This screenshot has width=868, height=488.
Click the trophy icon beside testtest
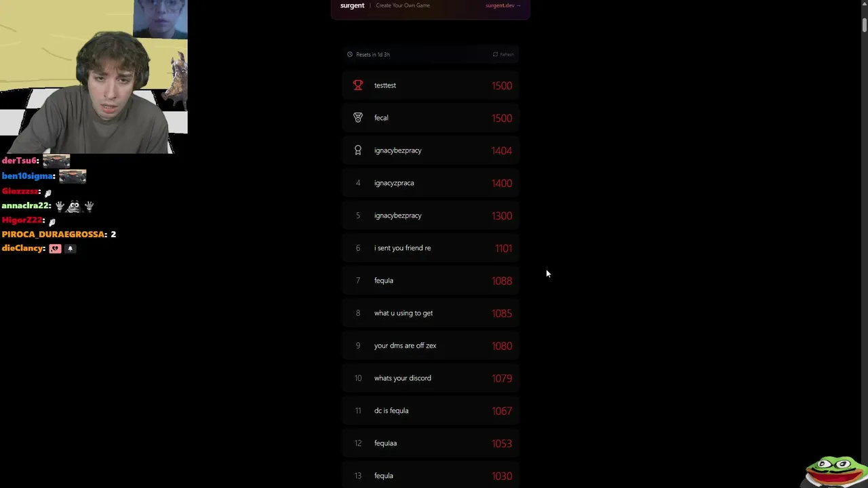pos(358,85)
